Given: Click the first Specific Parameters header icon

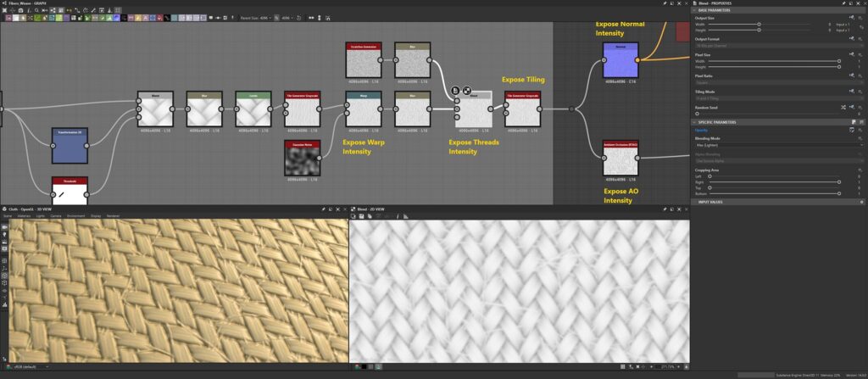Looking at the screenshot, I should click(x=853, y=122).
